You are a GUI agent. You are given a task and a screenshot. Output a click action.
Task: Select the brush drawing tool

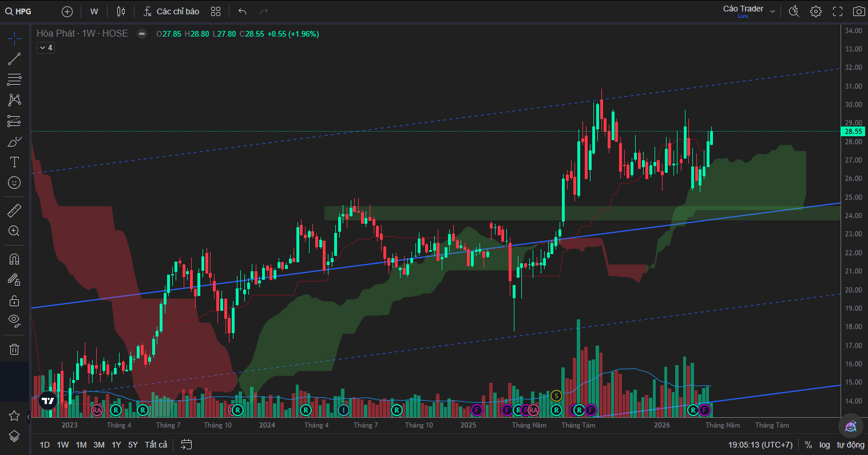click(14, 141)
